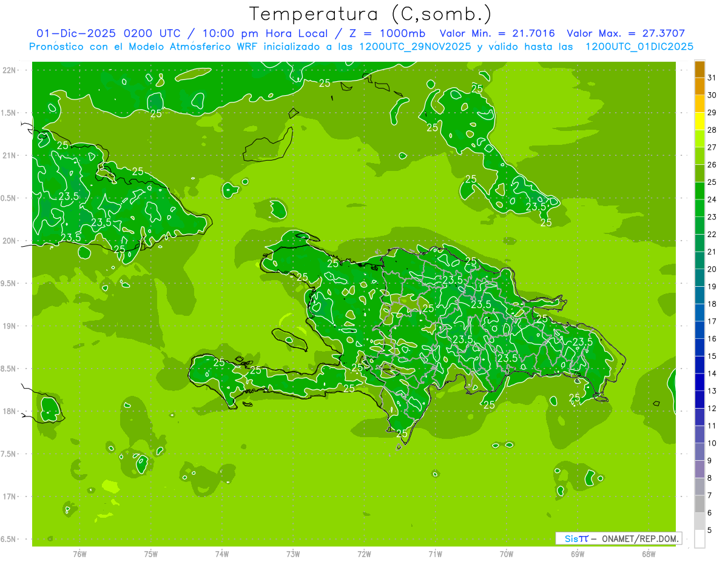Pick the purple swatch between 8 and 9
The width and height of the screenshot is (728, 562).
(x=699, y=469)
